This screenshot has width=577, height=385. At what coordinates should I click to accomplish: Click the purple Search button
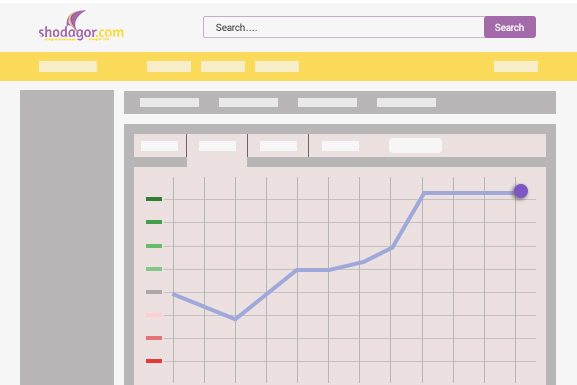510,27
